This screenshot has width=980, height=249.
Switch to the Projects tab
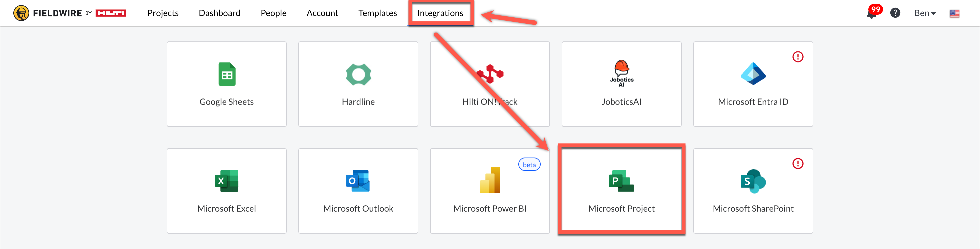[163, 13]
